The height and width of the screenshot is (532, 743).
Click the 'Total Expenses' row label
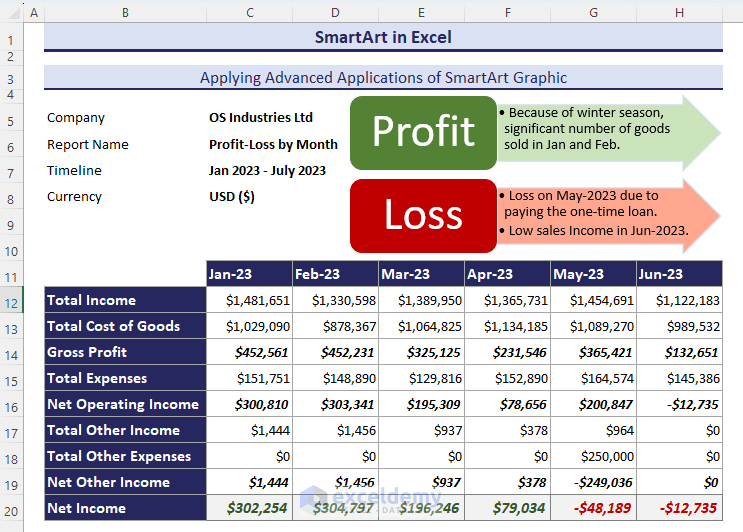[x=126, y=378]
